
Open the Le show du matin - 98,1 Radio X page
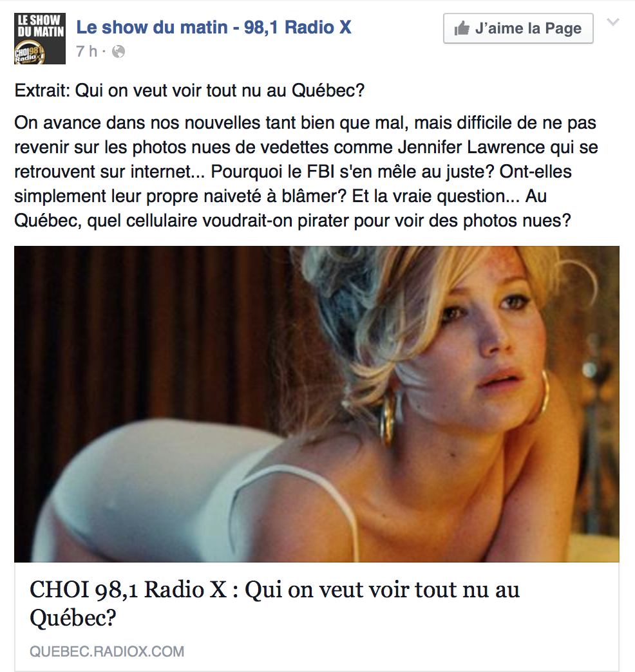pos(214,27)
